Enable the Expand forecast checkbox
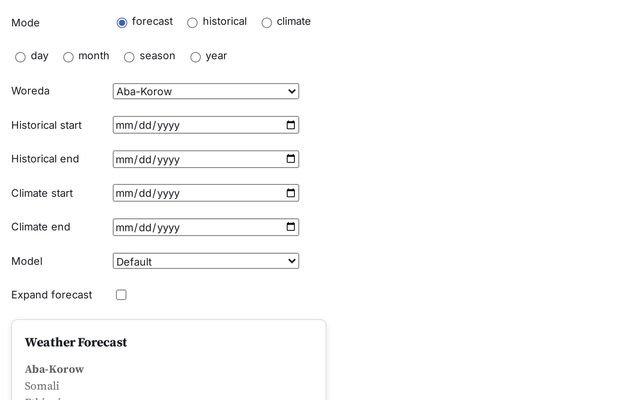 (121, 295)
